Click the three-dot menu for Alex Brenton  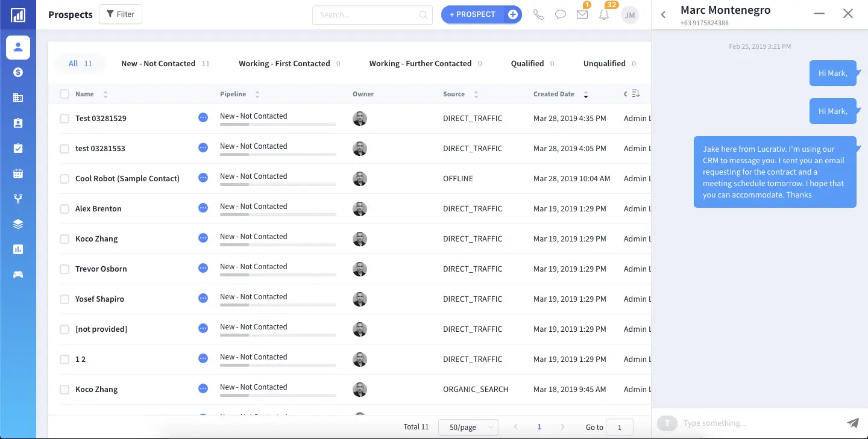(203, 208)
